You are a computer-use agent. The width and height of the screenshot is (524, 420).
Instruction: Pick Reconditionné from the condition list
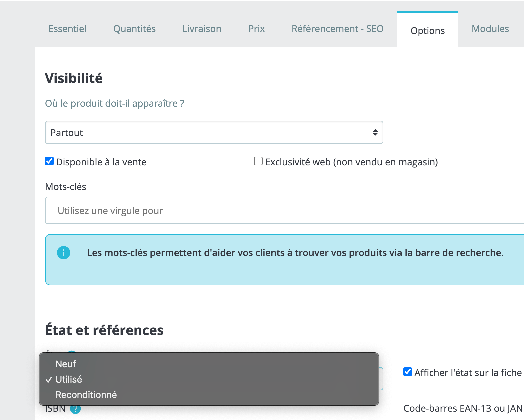pyautogui.click(x=209, y=395)
